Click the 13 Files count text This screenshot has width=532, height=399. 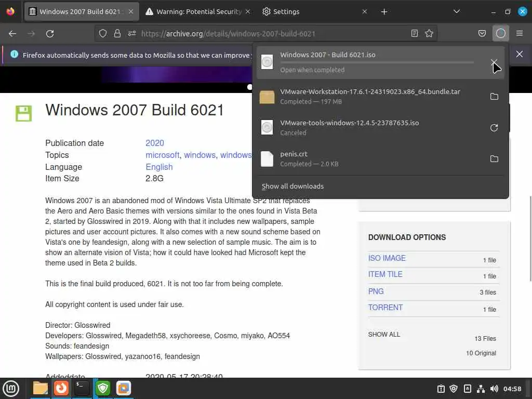[485, 339]
